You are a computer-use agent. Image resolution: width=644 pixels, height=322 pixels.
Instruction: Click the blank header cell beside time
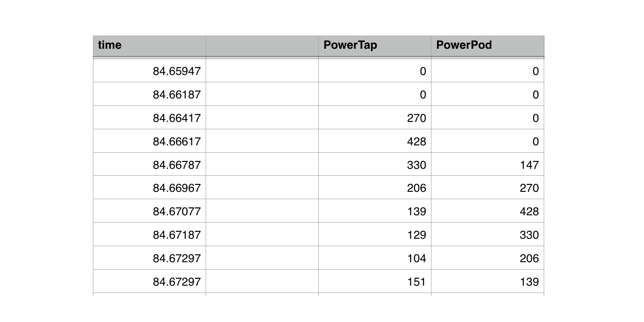coord(262,46)
